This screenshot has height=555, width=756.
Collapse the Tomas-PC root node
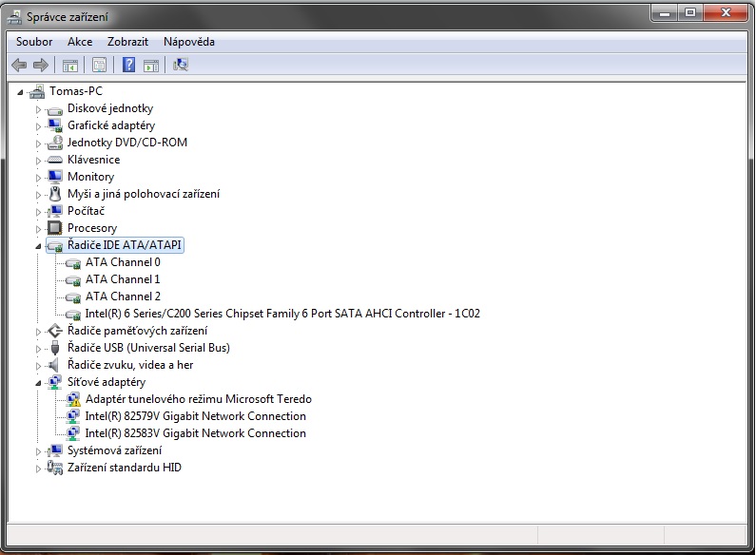(x=20, y=92)
